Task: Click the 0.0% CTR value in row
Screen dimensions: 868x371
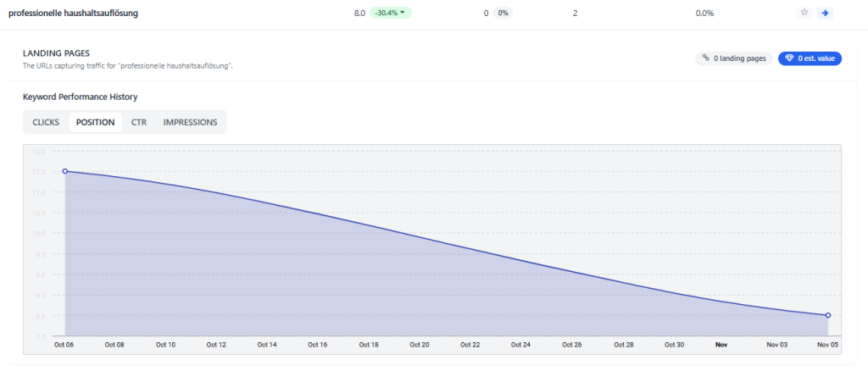Action: pos(704,14)
